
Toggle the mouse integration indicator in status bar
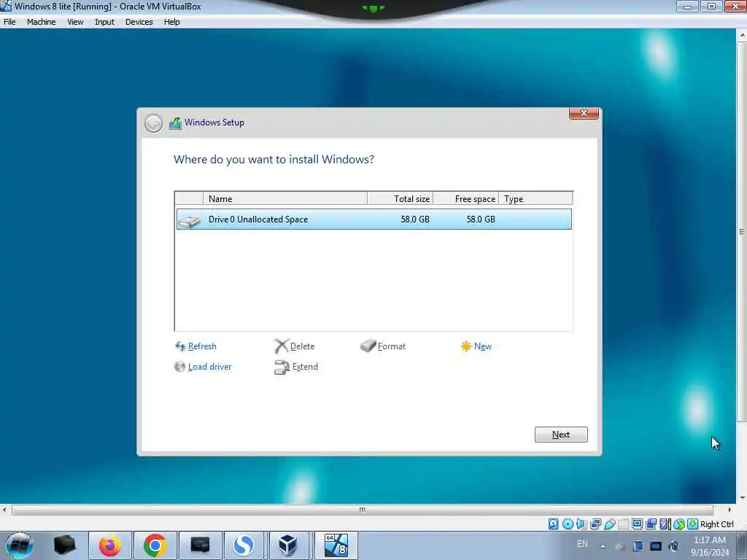click(x=679, y=524)
